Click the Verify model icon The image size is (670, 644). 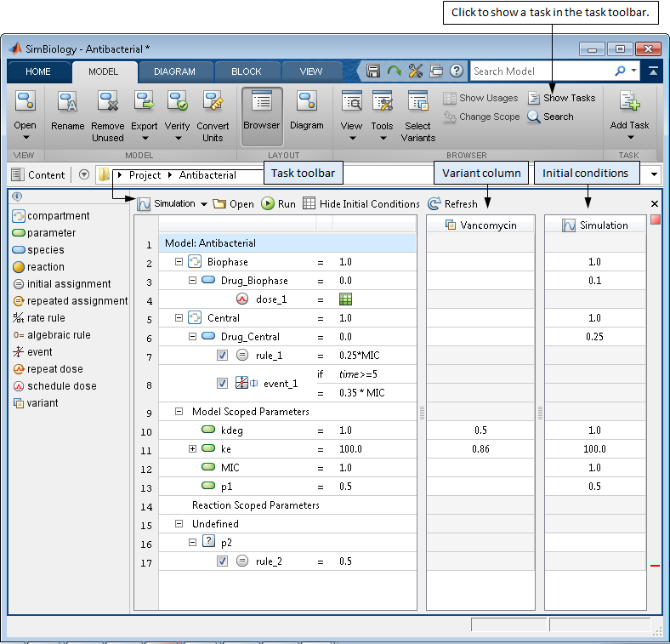coord(177,101)
